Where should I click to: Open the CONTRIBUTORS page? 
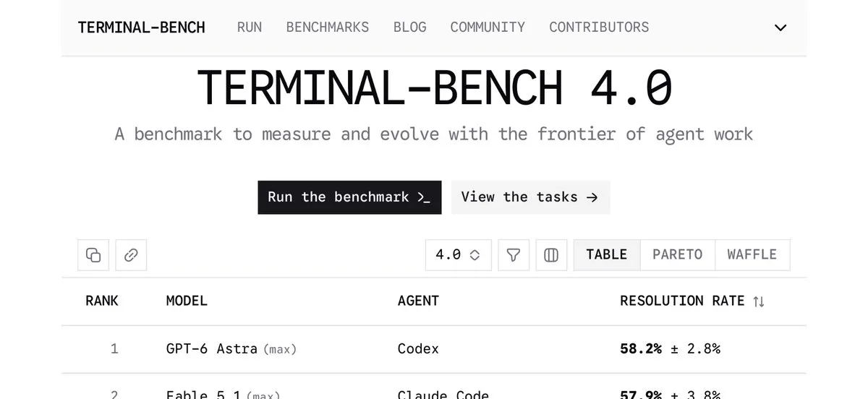(x=599, y=27)
